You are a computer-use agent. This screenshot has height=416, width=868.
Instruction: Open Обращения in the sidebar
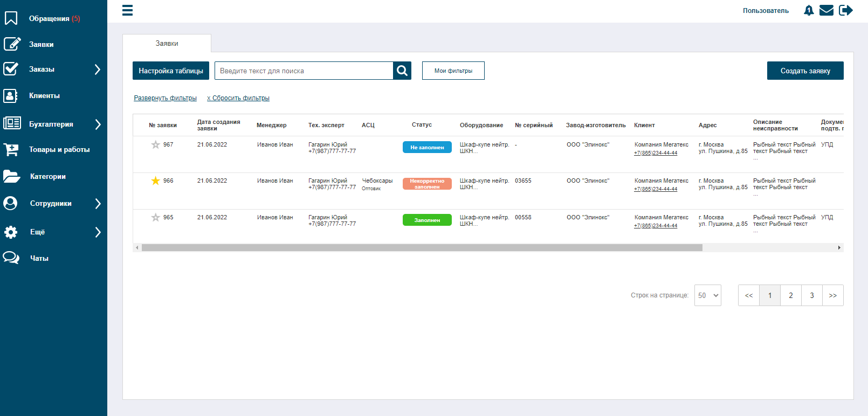tap(54, 18)
